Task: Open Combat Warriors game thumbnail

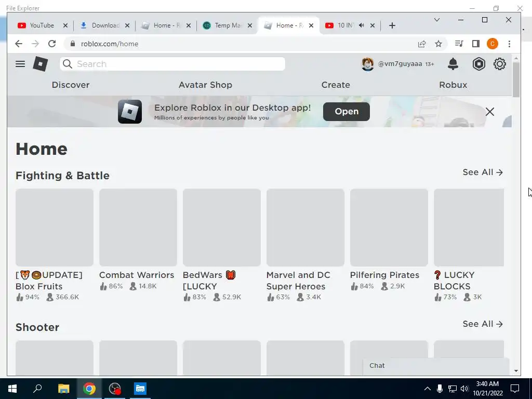Action: coord(138,228)
